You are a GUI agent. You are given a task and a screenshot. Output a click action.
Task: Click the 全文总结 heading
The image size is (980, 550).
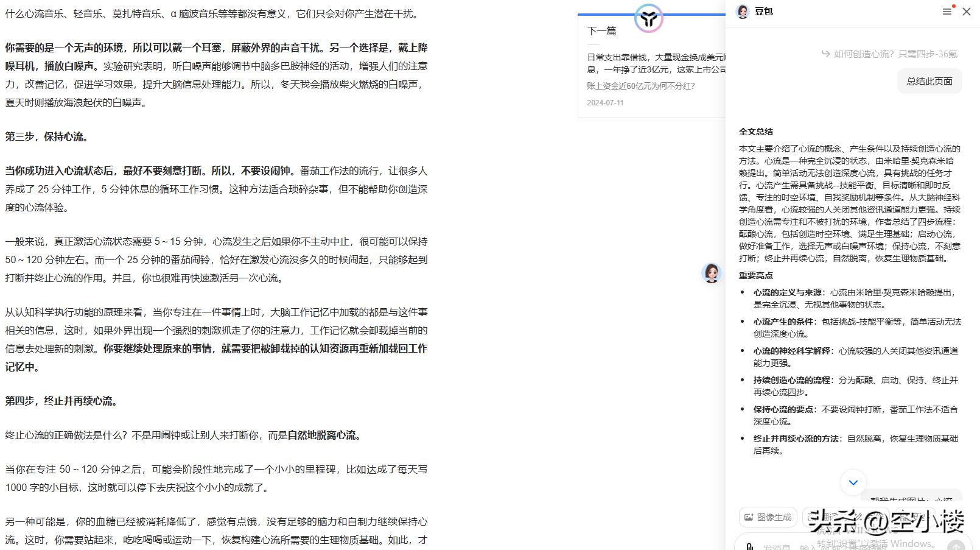[756, 132]
